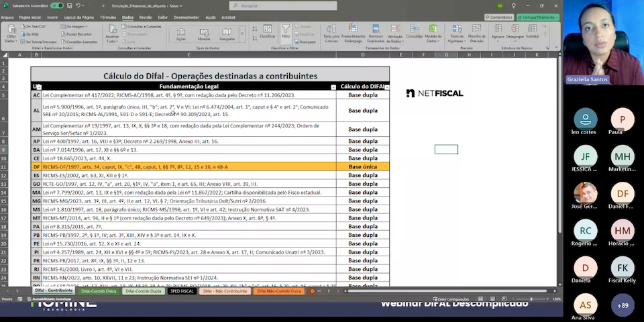644x322 pixels.
Task: Click Texto para Colunas
Action: point(331,34)
